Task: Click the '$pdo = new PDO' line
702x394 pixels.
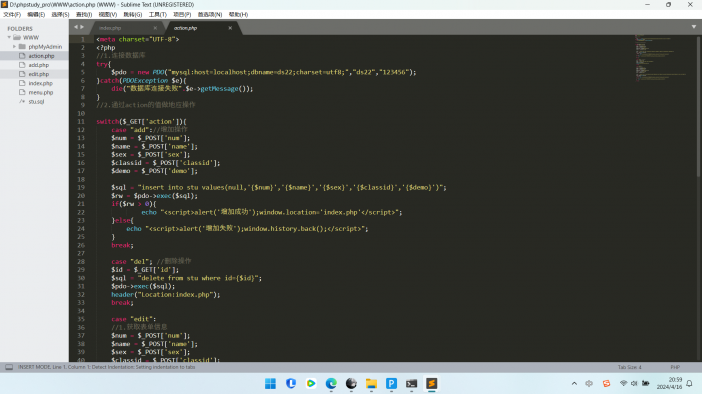Action: coord(264,72)
